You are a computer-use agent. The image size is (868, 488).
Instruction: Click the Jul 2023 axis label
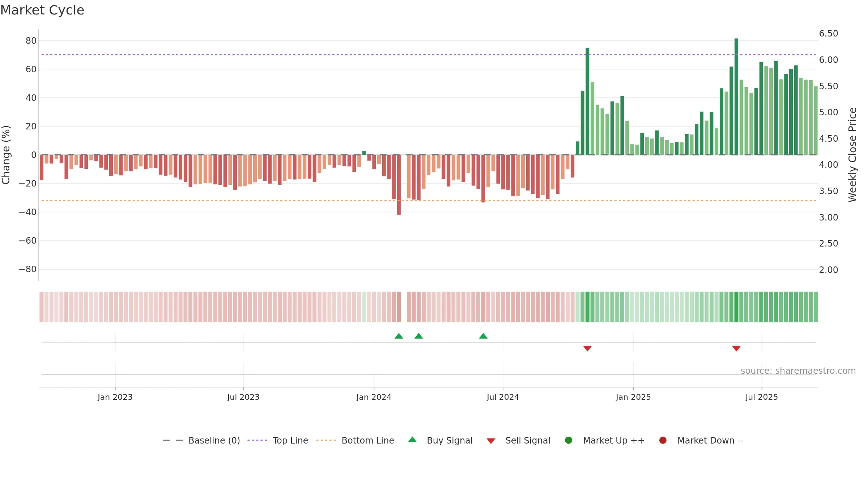point(243,397)
